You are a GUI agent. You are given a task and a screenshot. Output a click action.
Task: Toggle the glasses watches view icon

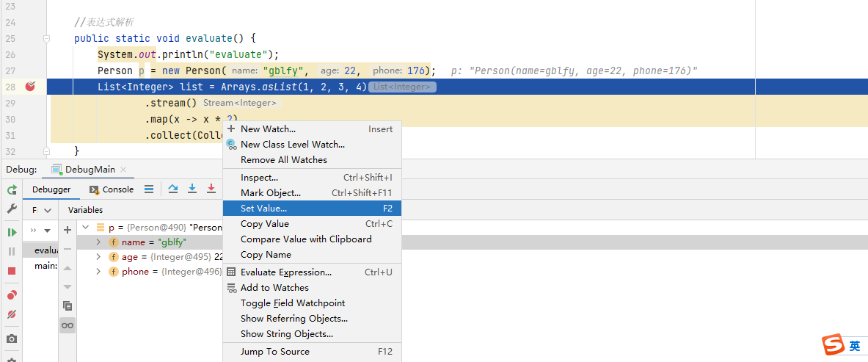pos(68,325)
